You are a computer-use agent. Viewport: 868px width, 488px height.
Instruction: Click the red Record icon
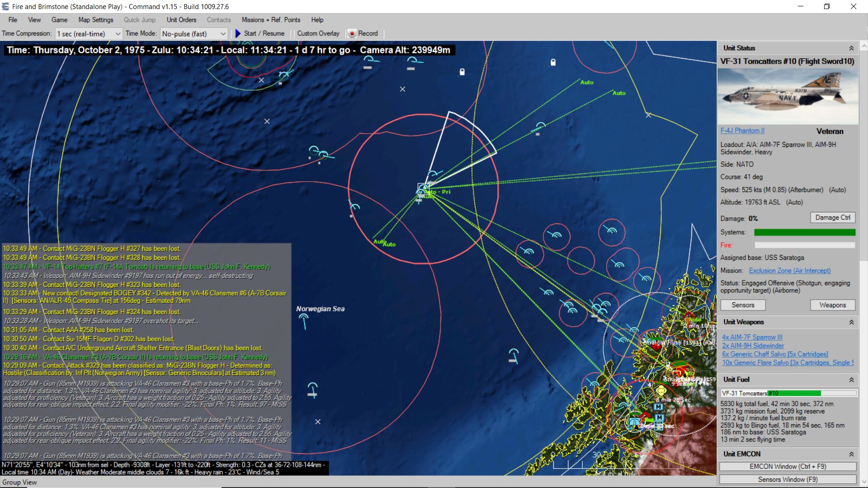(x=352, y=33)
